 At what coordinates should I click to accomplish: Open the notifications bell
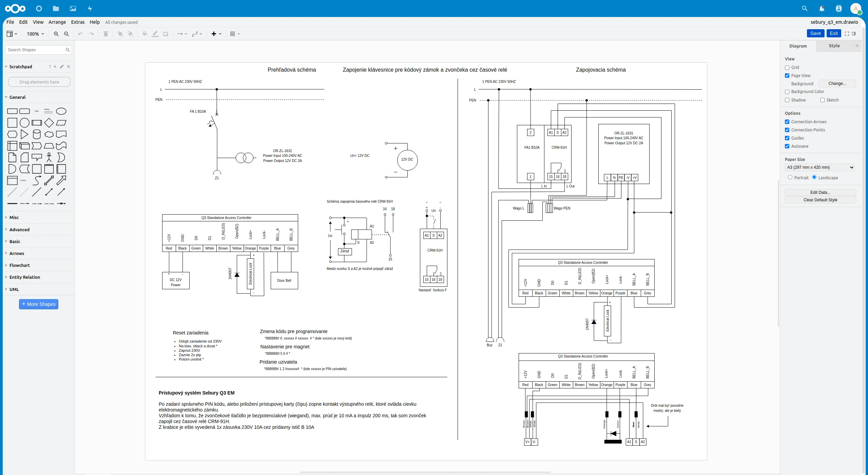tap(822, 8)
